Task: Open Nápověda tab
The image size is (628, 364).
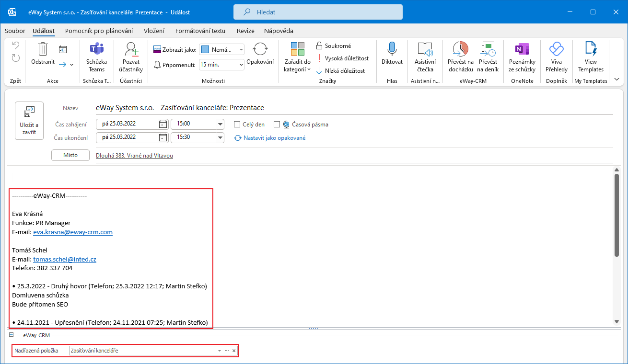Action: tap(279, 31)
